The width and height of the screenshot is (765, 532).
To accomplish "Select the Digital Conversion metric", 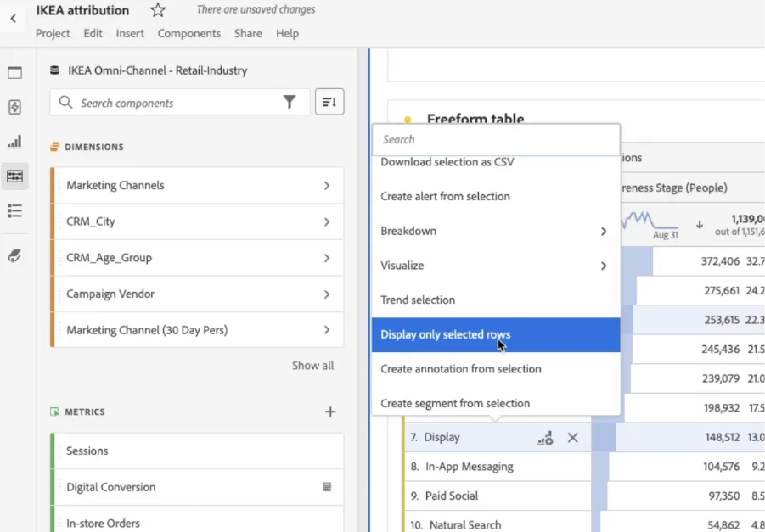I will click(197, 487).
